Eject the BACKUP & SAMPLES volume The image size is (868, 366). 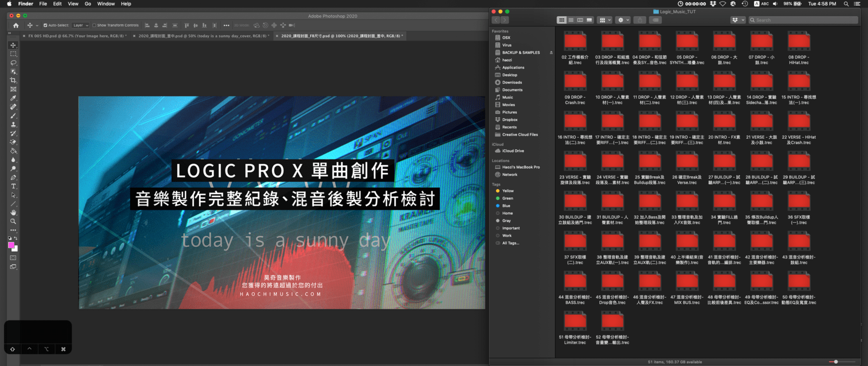pyautogui.click(x=551, y=53)
